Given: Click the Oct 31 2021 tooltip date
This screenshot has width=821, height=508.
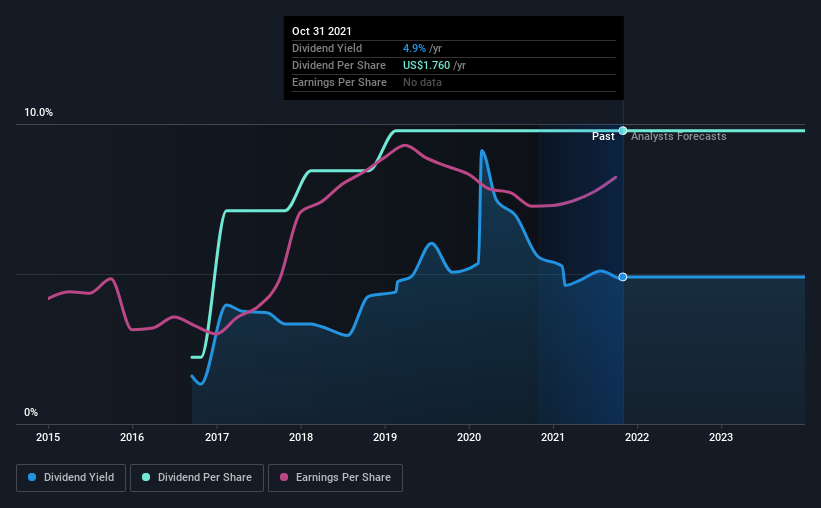Looking at the screenshot, I should 321,31.
